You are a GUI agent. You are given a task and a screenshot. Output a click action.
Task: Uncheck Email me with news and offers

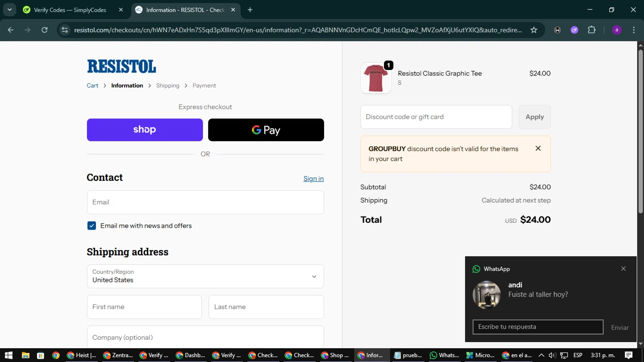point(91,226)
